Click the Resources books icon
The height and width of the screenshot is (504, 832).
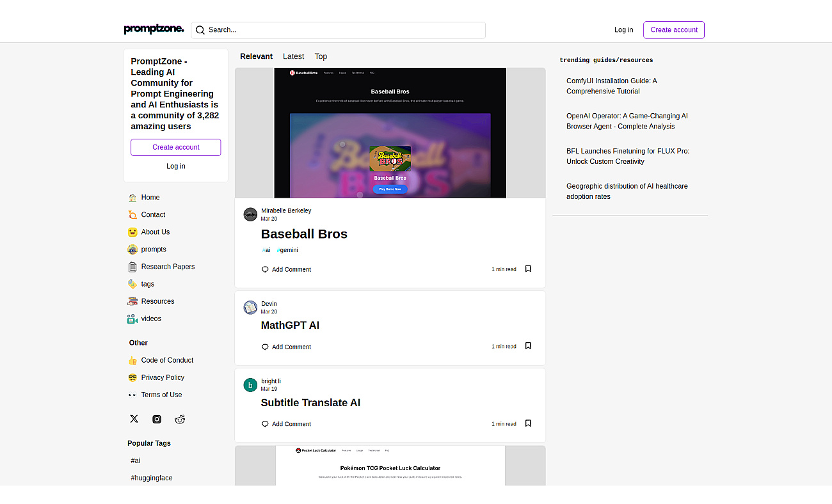point(132,301)
